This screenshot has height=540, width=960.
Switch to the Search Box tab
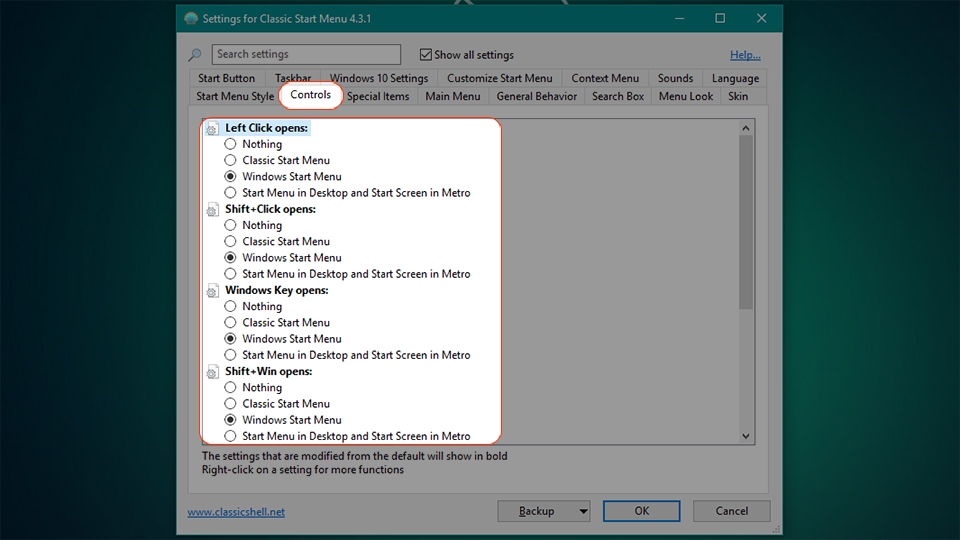point(618,96)
